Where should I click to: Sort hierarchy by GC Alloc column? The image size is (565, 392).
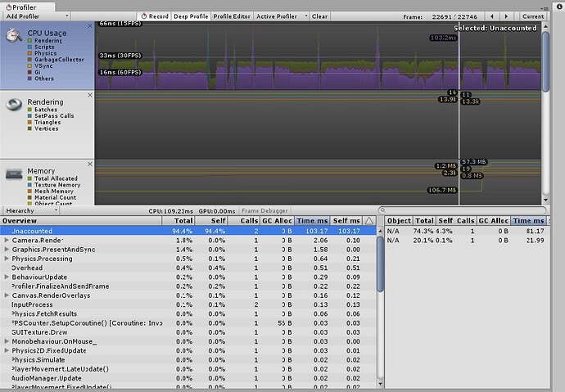click(277, 221)
